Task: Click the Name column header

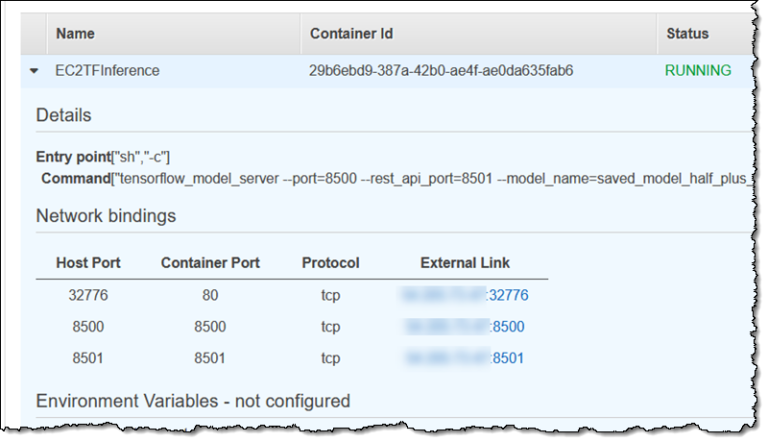Action: click(75, 33)
